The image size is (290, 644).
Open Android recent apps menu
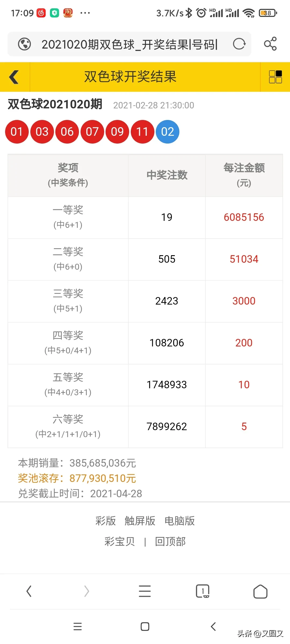[78, 627]
